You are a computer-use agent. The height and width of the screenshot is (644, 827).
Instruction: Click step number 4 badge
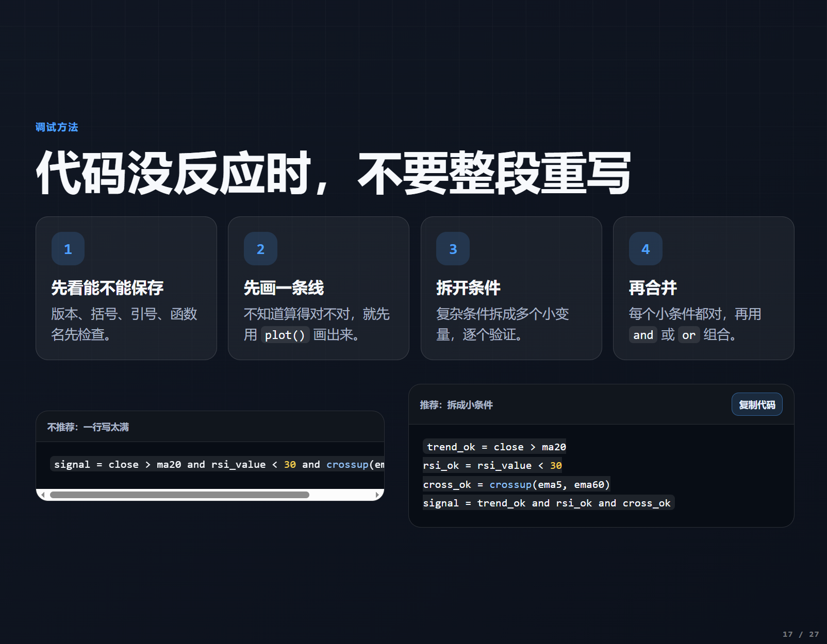(x=646, y=249)
